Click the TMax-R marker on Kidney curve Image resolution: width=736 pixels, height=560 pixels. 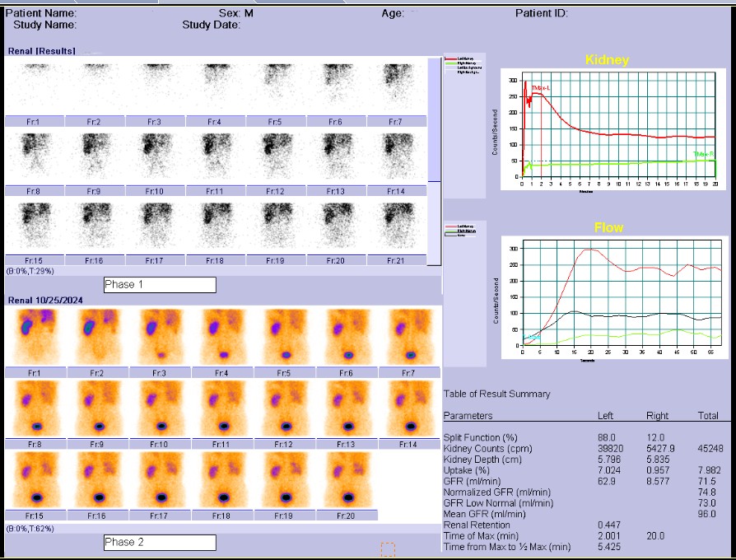pos(702,154)
